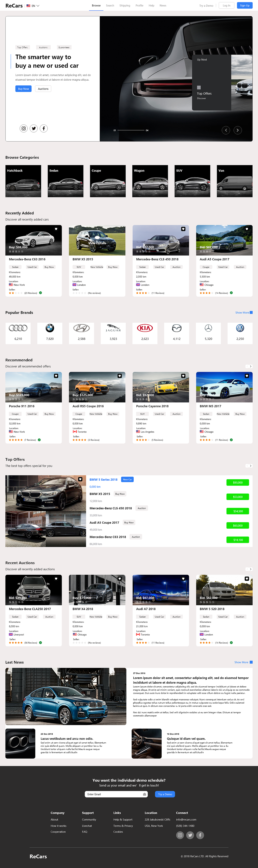The image size is (258, 868).
Task: Select the Top Offers hero tab
Action: click(x=23, y=48)
